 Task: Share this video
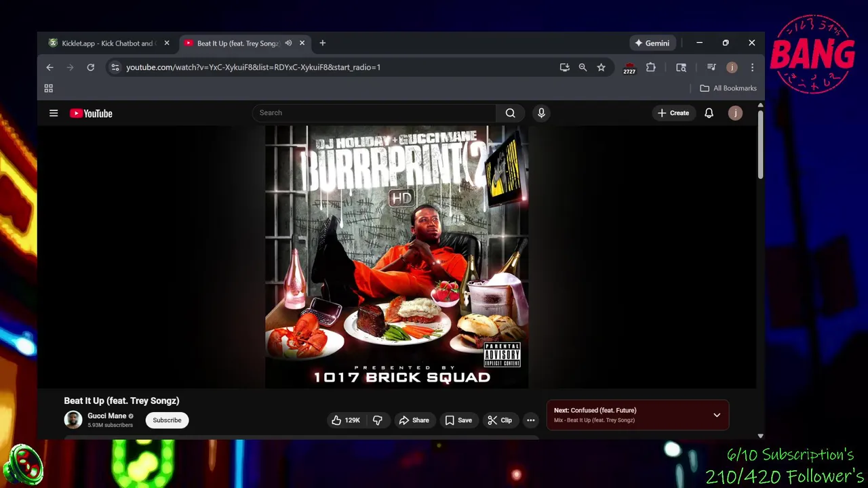pyautogui.click(x=414, y=420)
